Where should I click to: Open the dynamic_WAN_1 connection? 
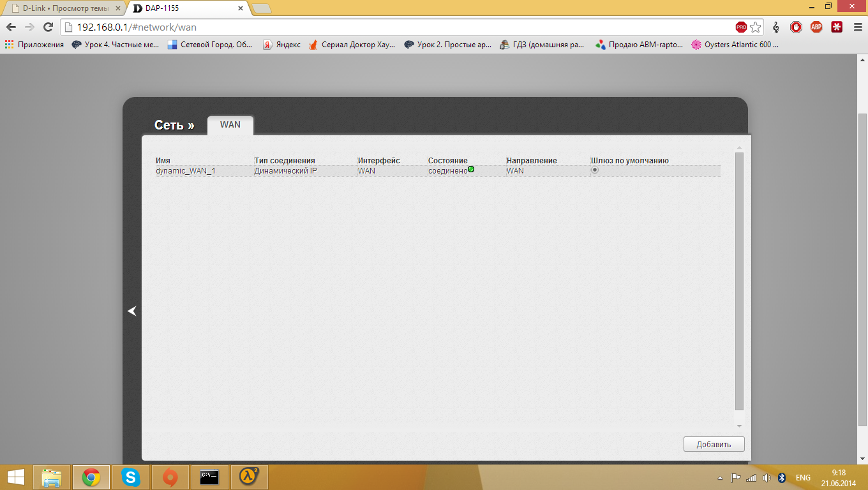click(x=186, y=171)
